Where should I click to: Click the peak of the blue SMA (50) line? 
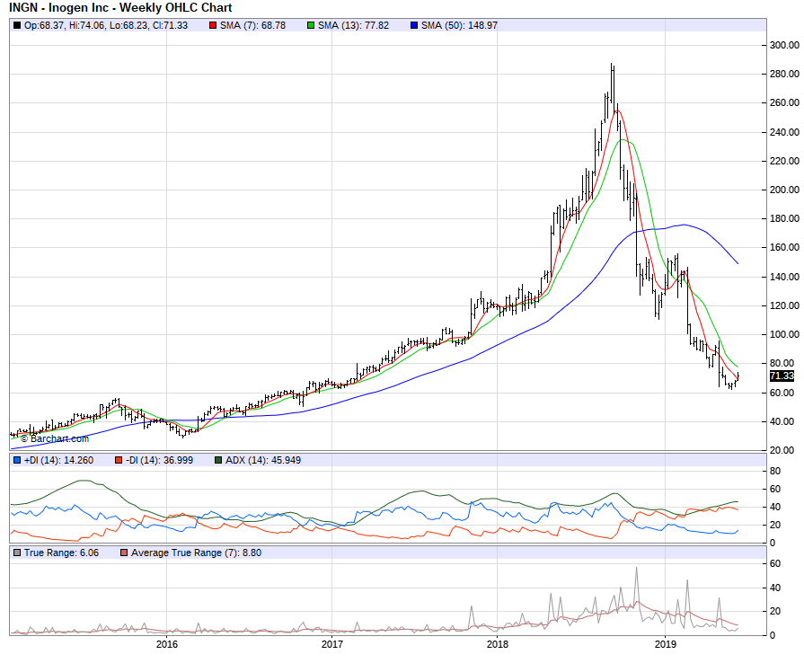click(685, 225)
